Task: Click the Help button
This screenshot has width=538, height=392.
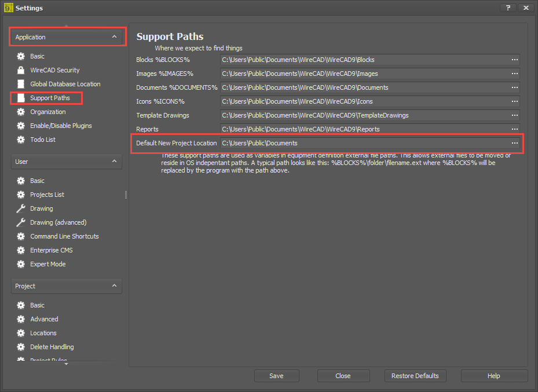Action: point(494,376)
